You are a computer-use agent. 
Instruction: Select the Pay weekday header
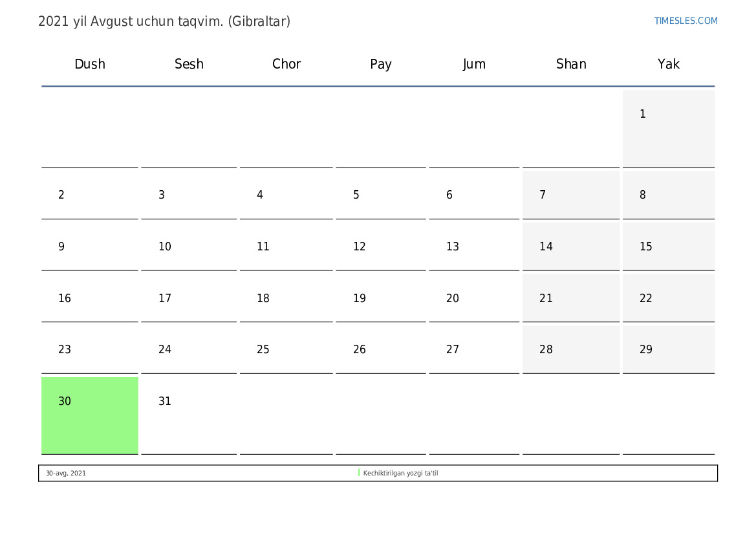point(381,64)
